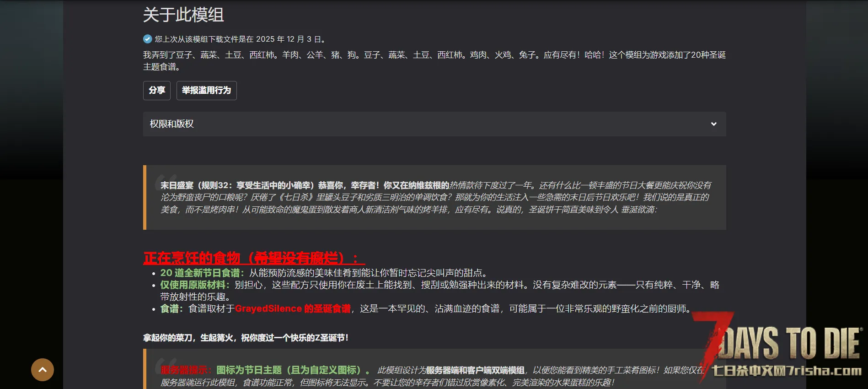Screen dimensions: 868x389
Task: Click the 七日杀中文网 7risha.com watermark
Action: tap(786, 371)
